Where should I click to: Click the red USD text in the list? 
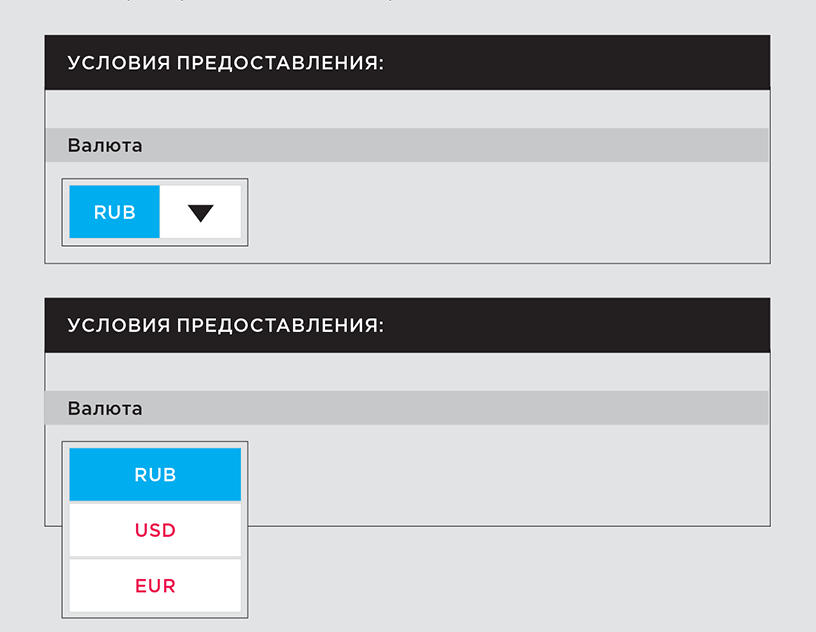click(x=155, y=530)
